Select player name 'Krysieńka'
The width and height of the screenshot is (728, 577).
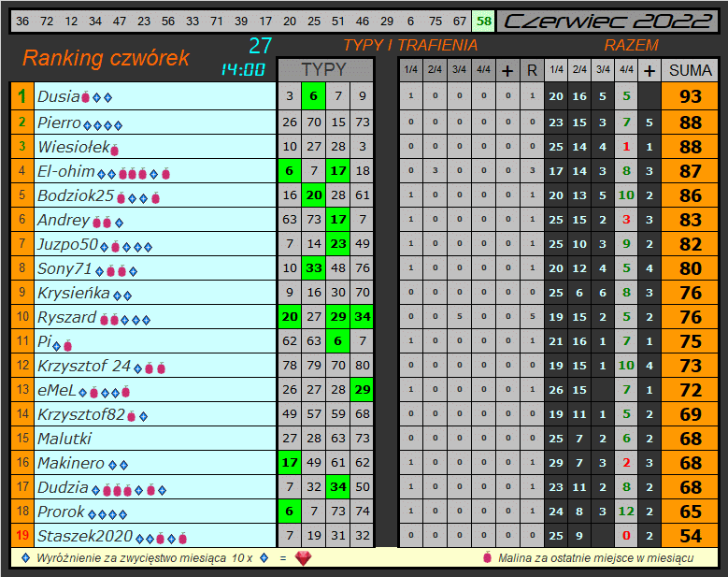tap(73, 293)
